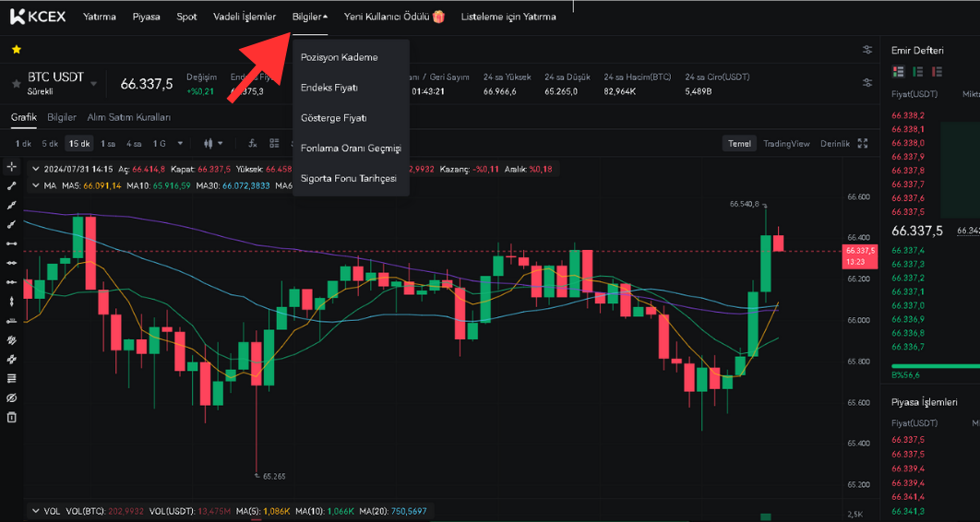Image resolution: width=980 pixels, height=522 pixels.
Task: Open settings sliders icon beside 24h turnover
Action: coord(866,83)
